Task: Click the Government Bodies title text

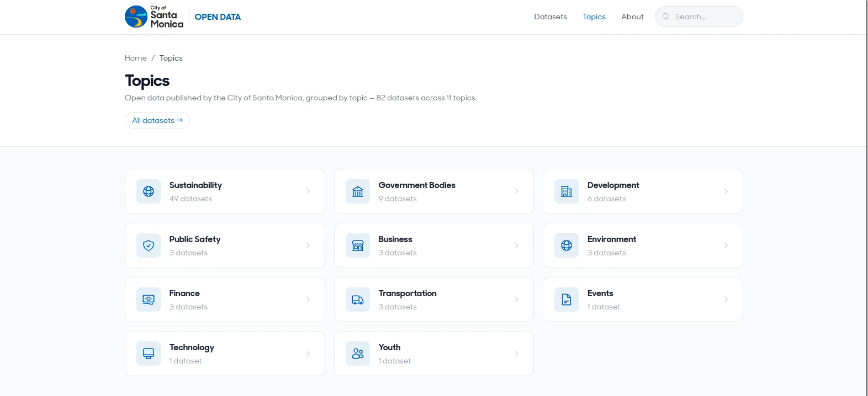Action: coord(417,185)
